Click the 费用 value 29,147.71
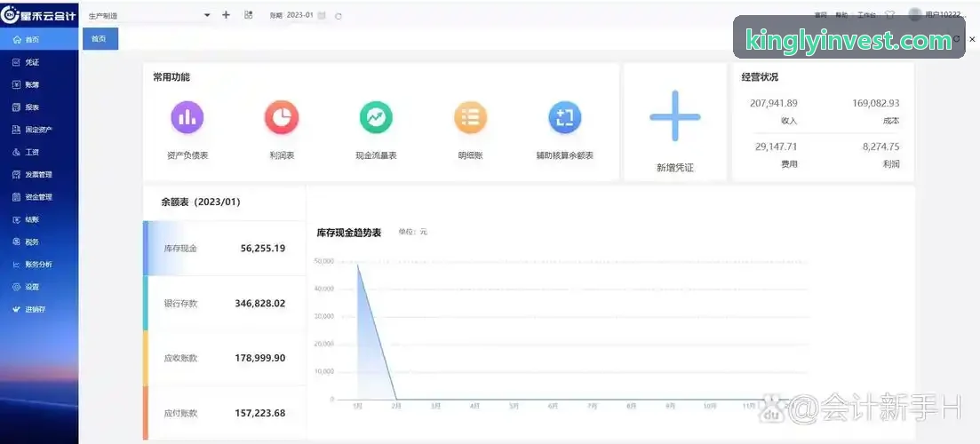 coord(777,147)
